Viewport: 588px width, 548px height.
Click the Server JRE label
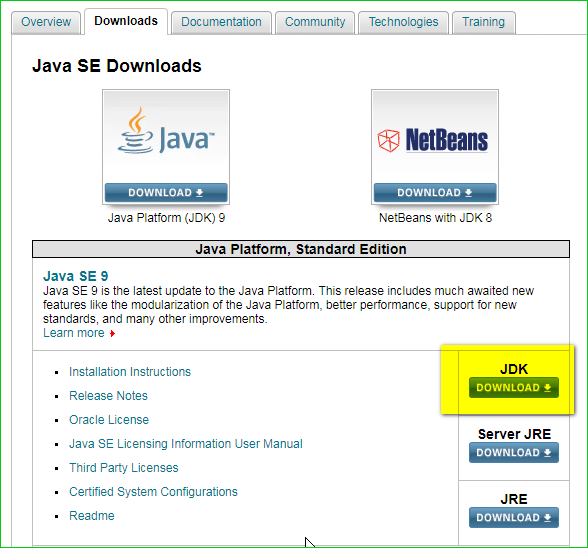[514, 434]
